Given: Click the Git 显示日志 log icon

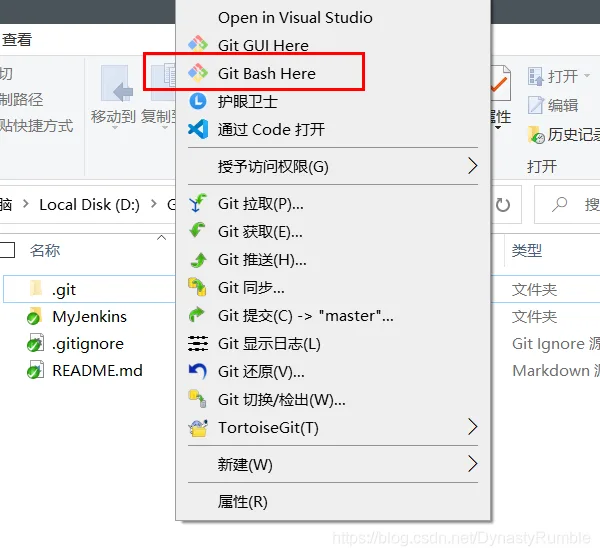Looking at the screenshot, I should 198,343.
